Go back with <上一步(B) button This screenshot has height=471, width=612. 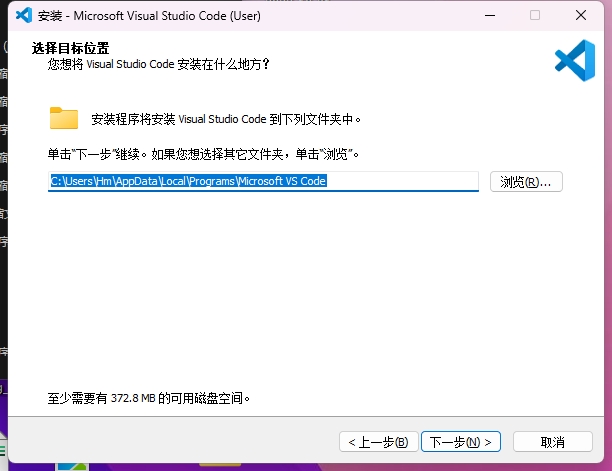coord(379,442)
